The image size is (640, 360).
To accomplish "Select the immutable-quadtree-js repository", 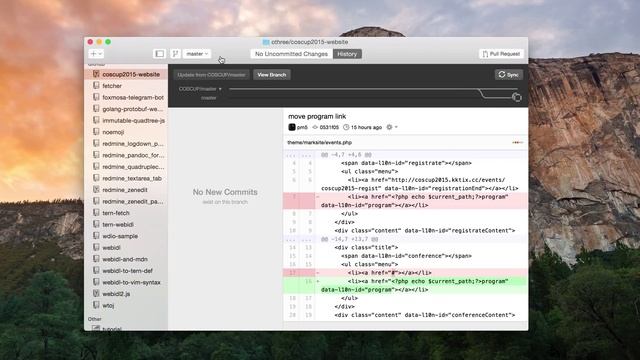I will [x=126, y=120].
